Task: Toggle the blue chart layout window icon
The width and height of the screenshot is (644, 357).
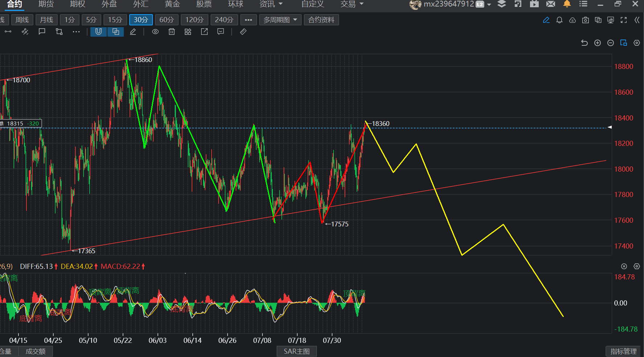Action: [x=624, y=43]
